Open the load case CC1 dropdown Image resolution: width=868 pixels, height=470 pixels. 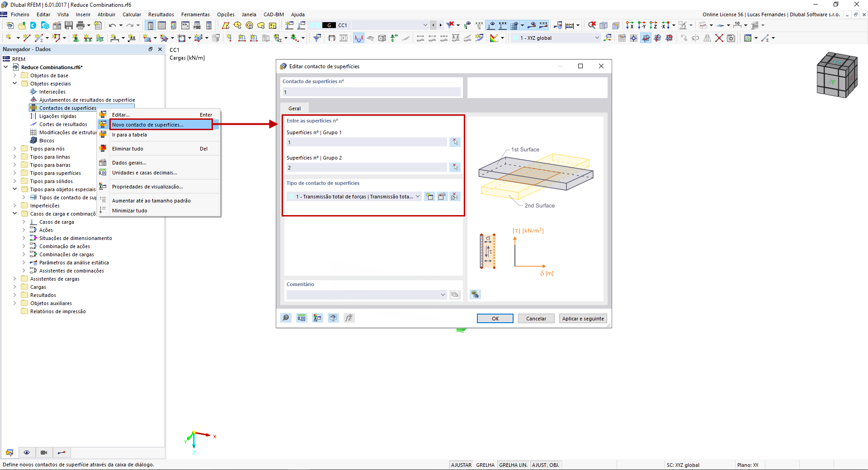click(x=425, y=25)
